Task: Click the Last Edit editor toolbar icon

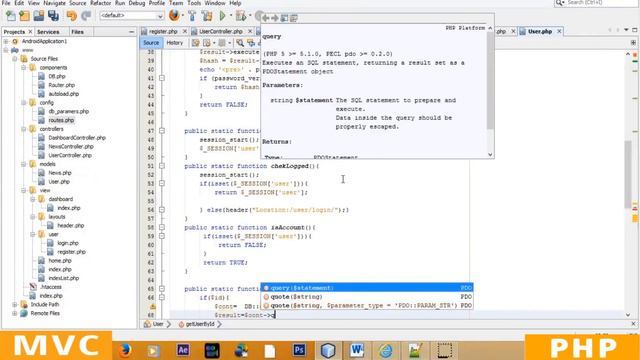Action: [x=196, y=43]
